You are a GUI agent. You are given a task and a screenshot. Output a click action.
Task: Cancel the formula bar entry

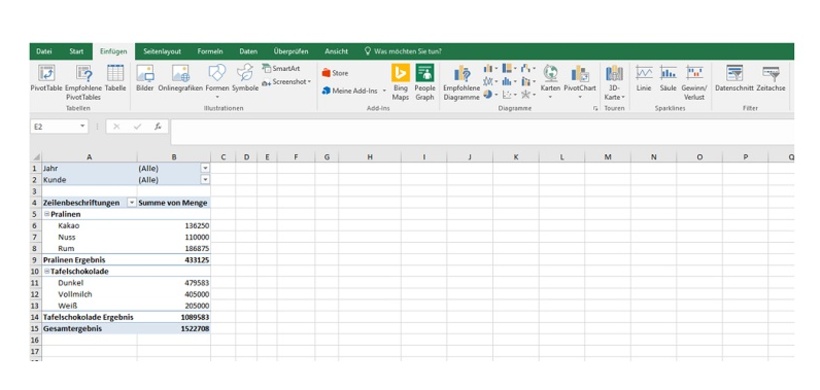(117, 127)
